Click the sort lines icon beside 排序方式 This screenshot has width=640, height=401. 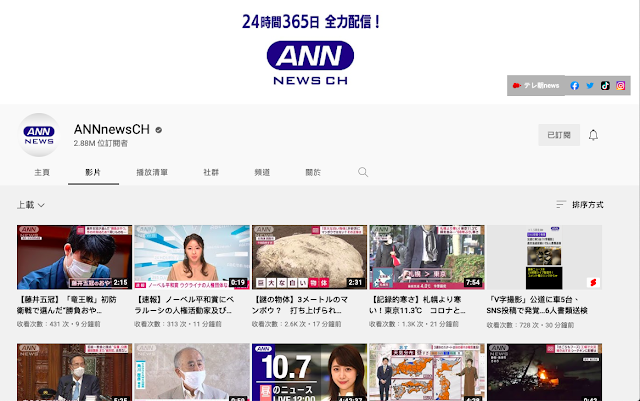point(561,205)
